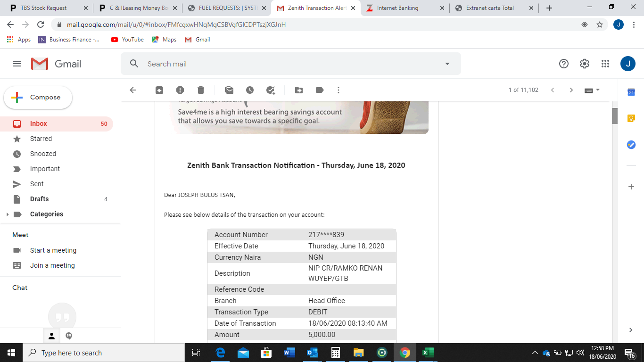Snooze this email

250,90
